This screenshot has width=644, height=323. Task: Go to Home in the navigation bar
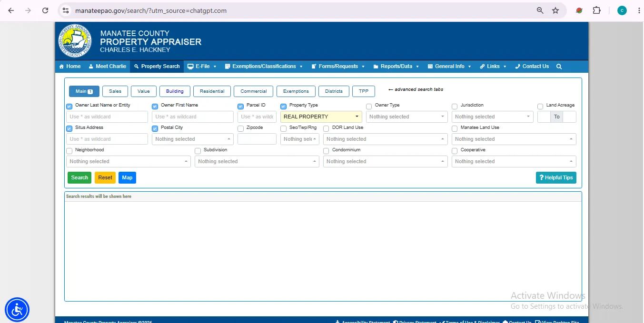pos(70,67)
